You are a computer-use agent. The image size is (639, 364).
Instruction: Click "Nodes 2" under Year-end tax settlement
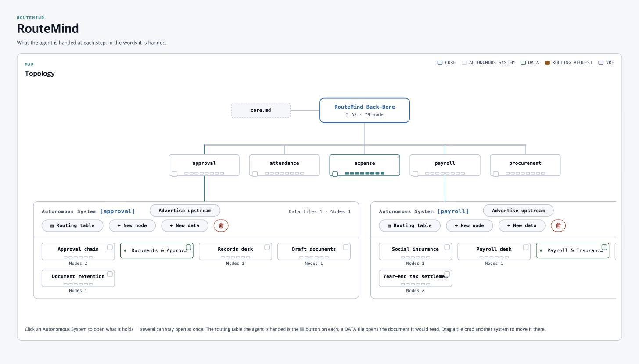[415, 291]
